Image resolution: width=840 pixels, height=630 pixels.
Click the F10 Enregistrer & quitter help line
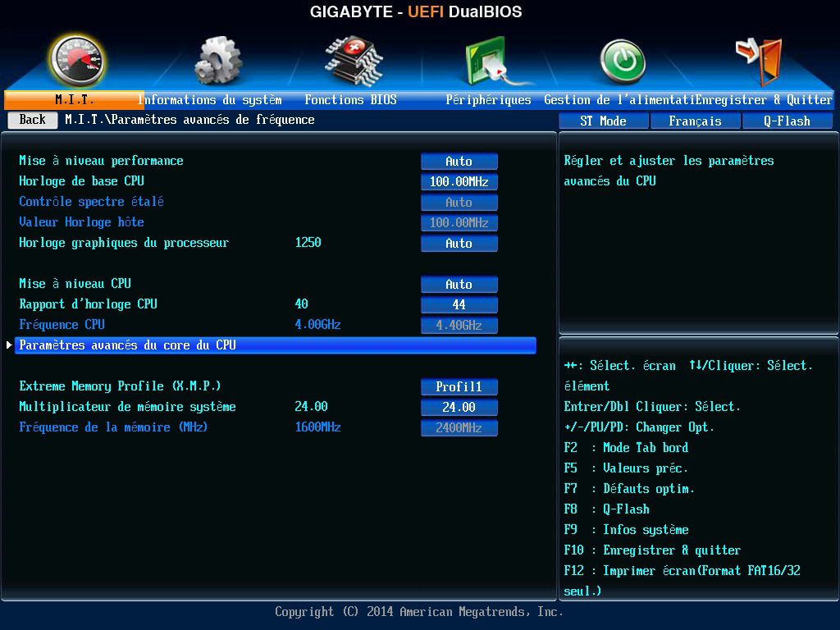coord(652,550)
